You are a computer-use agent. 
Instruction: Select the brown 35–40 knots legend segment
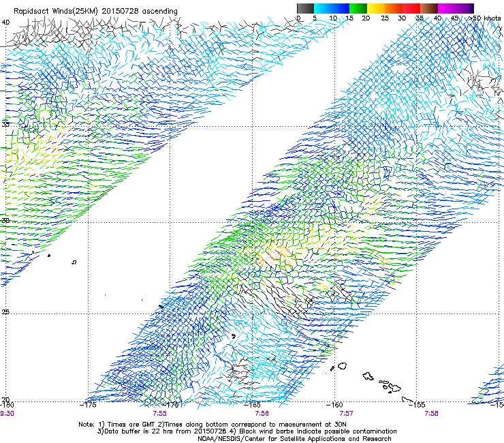pyautogui.click(x=429, y=8)
